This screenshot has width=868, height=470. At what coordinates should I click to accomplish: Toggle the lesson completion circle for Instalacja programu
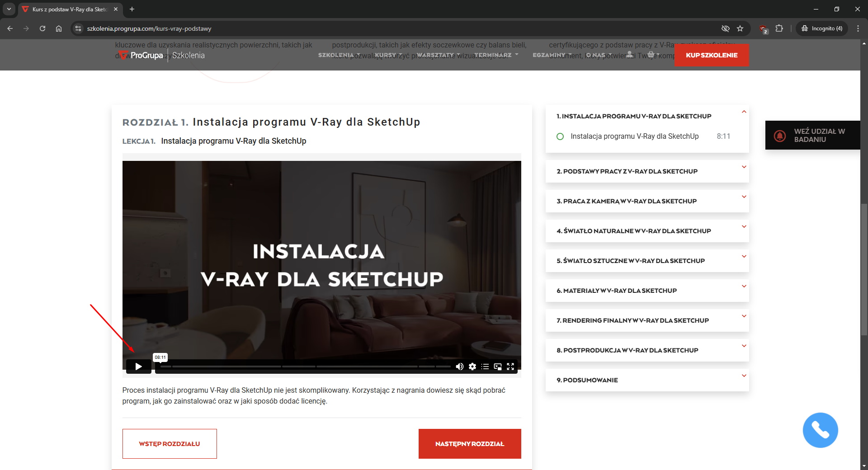pyautogui.click(x=560, y=136)
